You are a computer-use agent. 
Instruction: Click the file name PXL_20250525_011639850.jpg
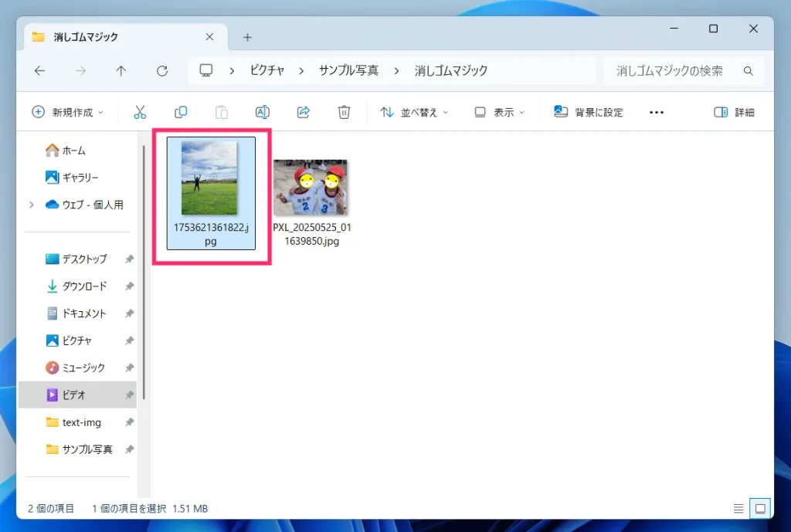(312, 234)
